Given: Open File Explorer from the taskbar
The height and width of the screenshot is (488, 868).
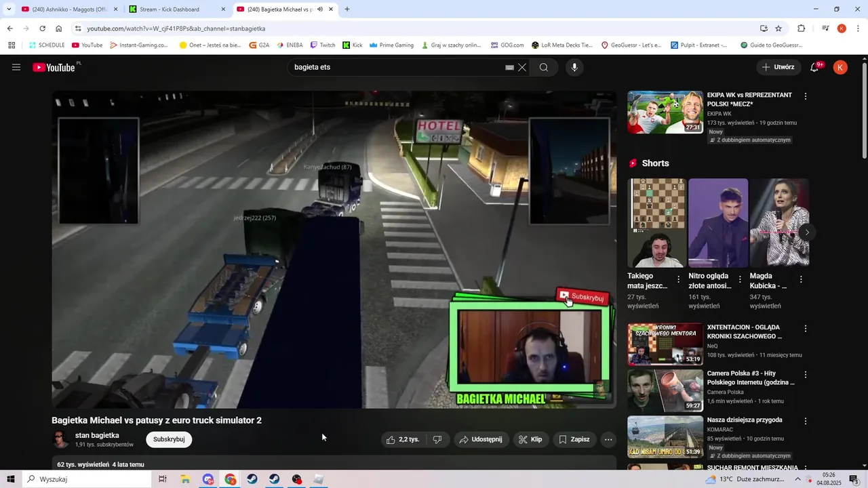Looking at the screenshot, I should (x=185, y=479).
